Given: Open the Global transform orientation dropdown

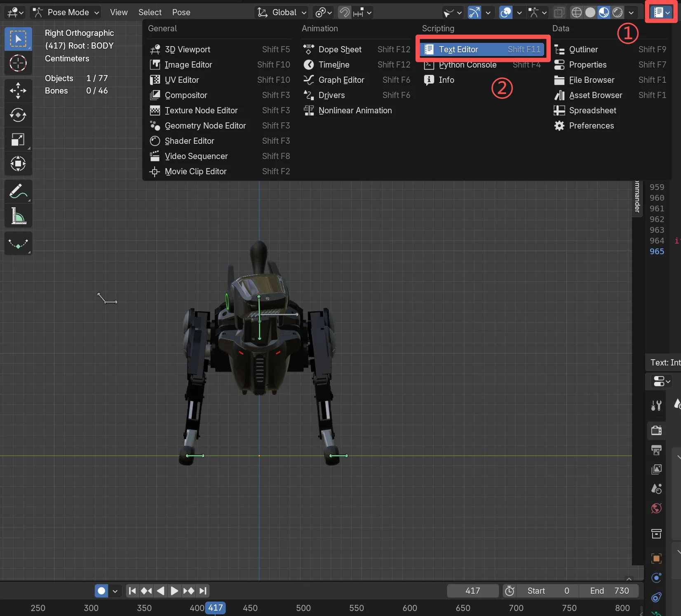Looking at the screenshot, I should point(282,12).
